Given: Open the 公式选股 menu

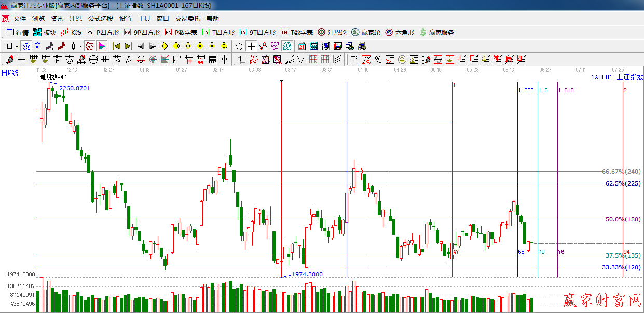Looking at the screenshot, I should pos(100,19).
